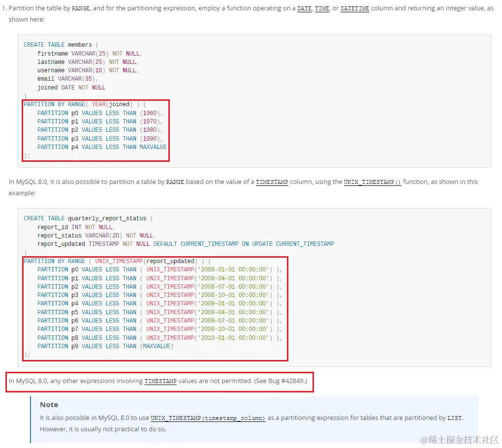Click partition p0 LESS THAN (1960) line

(x=100, y=113)
